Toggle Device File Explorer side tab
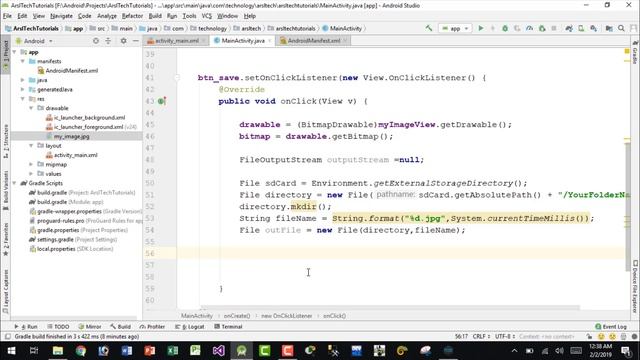 click(635, 287)
